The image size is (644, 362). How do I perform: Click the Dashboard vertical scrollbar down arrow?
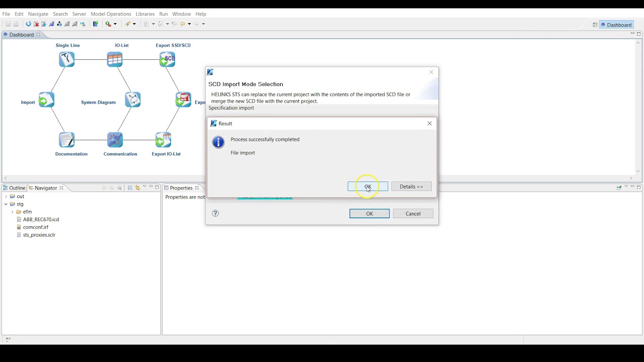click(x=638, y=171)
